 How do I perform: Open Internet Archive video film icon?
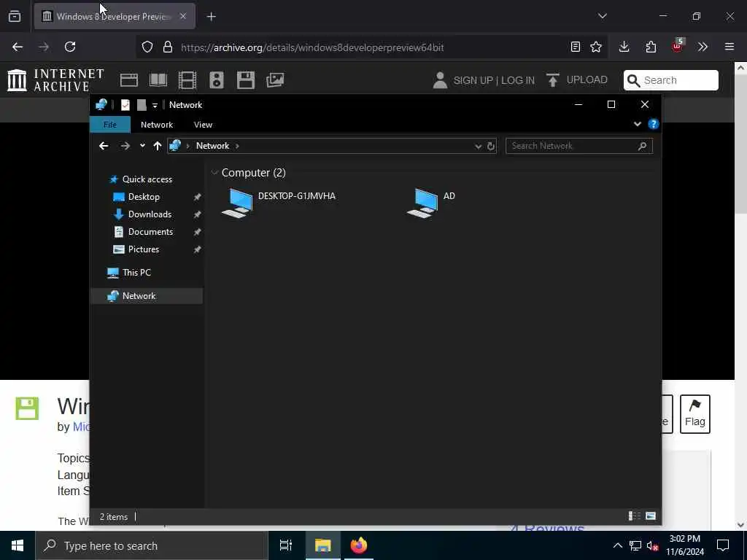187,80
